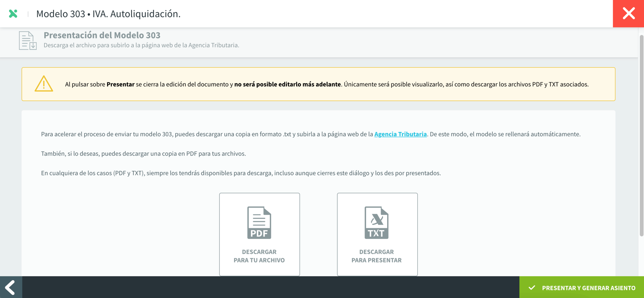This screenshot has height=298, width=644.
Task: Click the Descarga el archivo subtitle text
Action: point(141,45)
